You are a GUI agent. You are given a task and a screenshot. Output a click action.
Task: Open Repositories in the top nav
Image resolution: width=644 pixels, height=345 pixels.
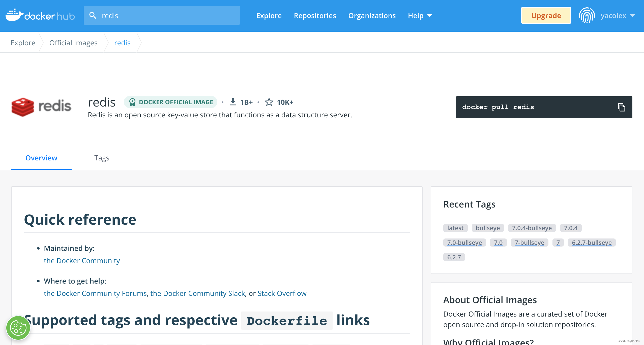(x=315, y=16)
